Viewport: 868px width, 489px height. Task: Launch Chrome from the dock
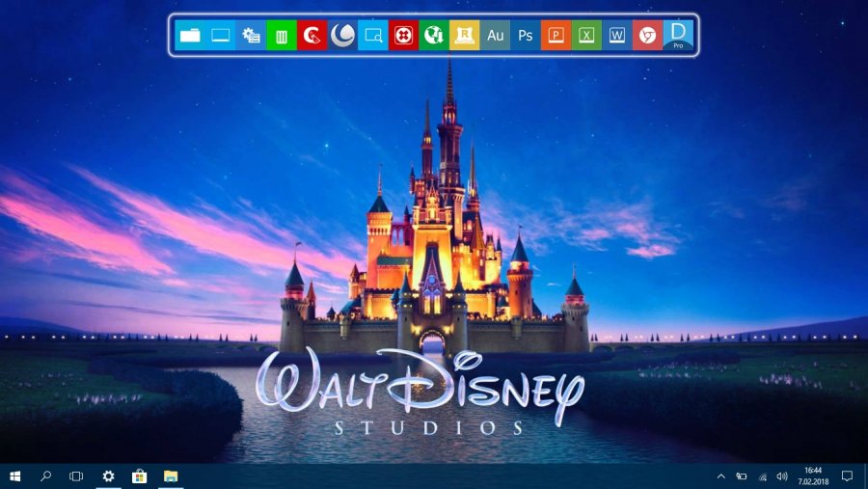click(647, 36)
